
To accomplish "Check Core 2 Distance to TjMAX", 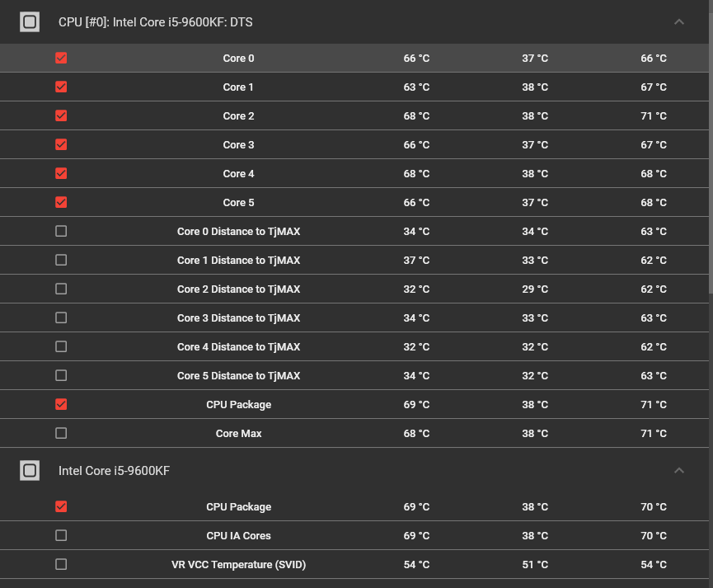I will (61, 289).
